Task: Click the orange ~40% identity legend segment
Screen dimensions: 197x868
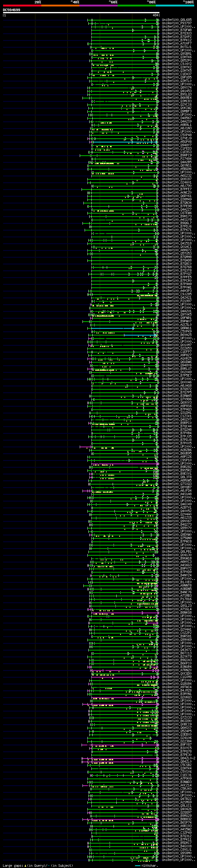Action: [60, 6]
